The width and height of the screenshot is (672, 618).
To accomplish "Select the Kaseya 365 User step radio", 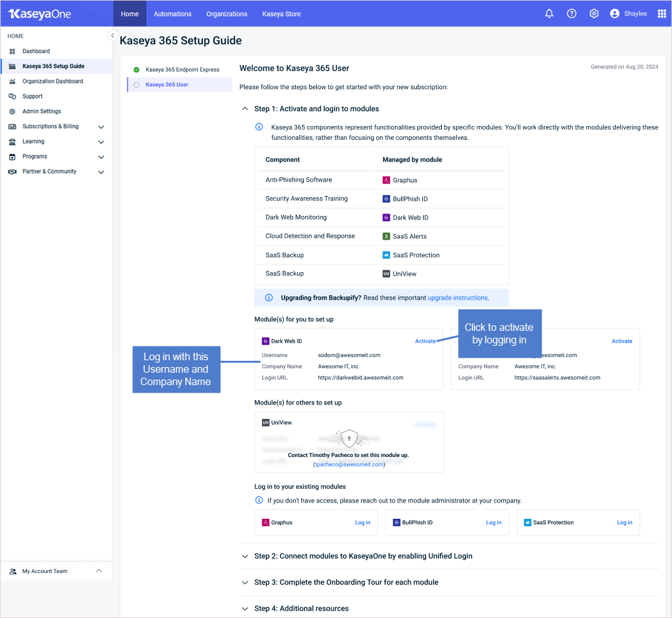I will tap(137, 85).
